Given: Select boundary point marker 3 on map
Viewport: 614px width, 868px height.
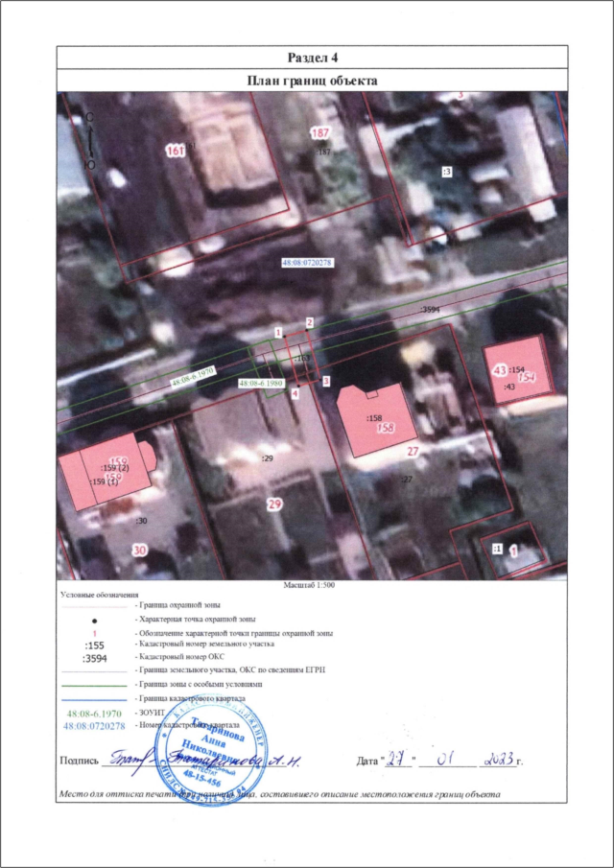Looking at the screenshot, I should (x=326, y=381).
